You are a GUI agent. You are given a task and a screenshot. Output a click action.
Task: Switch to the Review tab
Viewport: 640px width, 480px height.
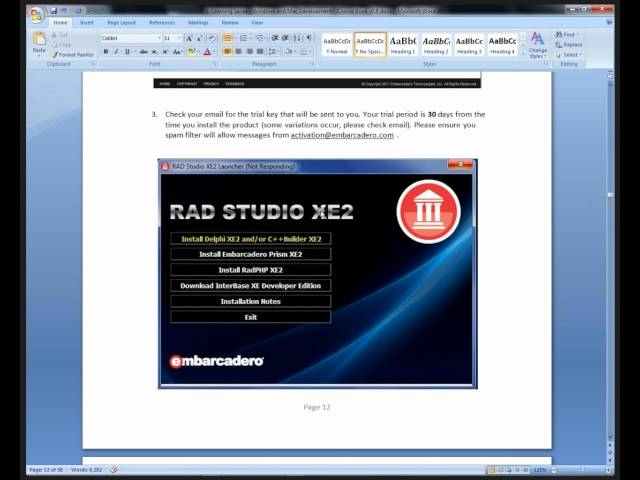click(230, 23)
